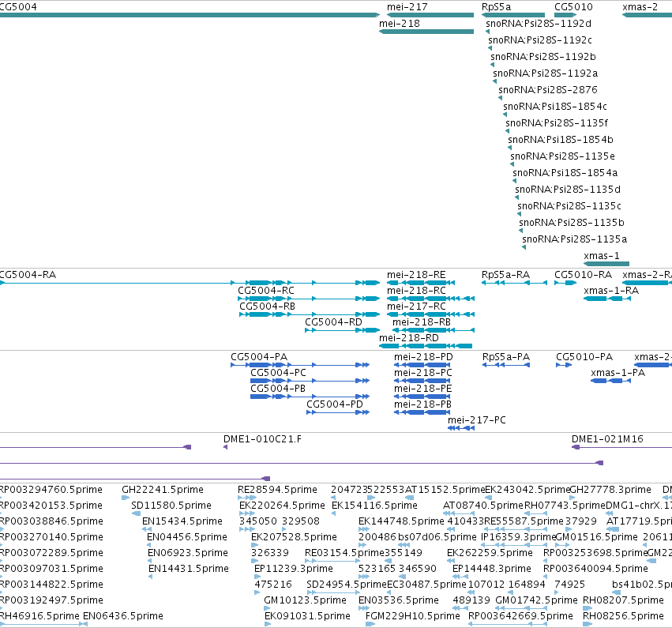Select the RpS5a-PA protein label
The image size is (672, 628).
pyautogui.click(x=506, y=357)
